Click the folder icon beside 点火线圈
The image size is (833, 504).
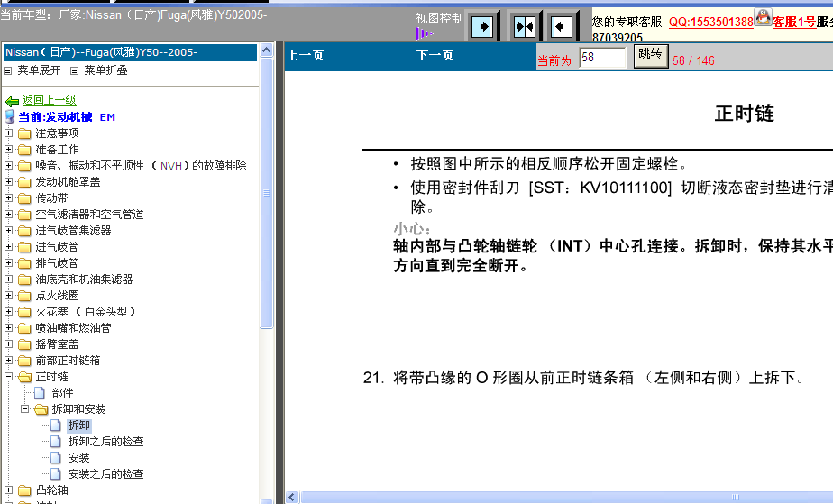[24, 296]
